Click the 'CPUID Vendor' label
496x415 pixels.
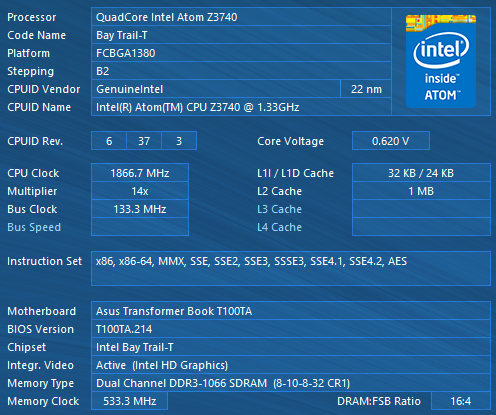pos(43,89)
